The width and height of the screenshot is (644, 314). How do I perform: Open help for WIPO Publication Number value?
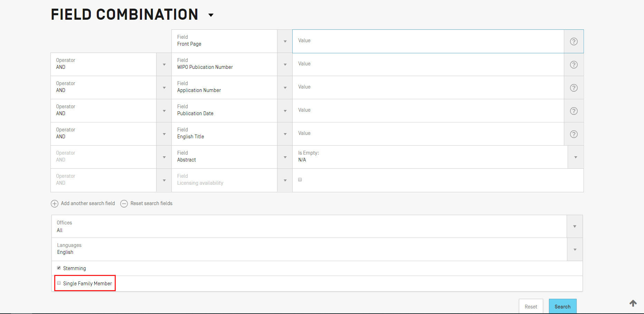(574, 65)
